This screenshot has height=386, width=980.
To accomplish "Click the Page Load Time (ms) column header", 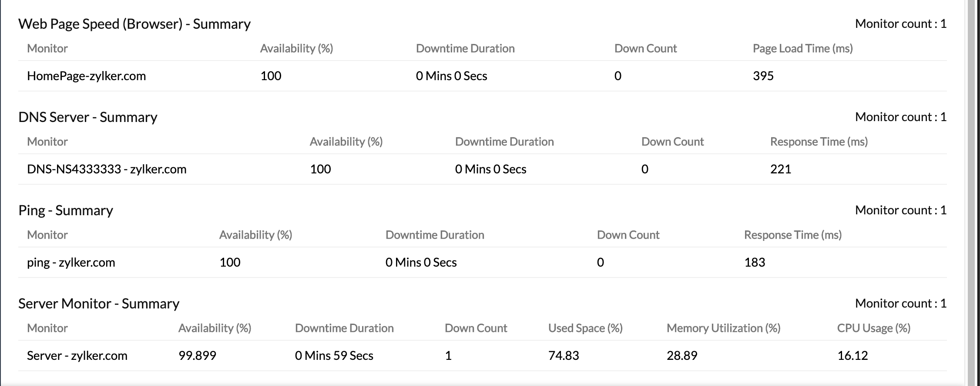I will [802, 48].
